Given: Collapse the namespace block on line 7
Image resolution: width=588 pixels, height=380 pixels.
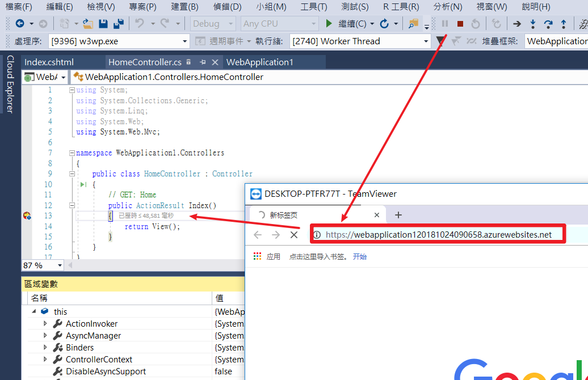Looking at the screenshot, I should 72,153.
